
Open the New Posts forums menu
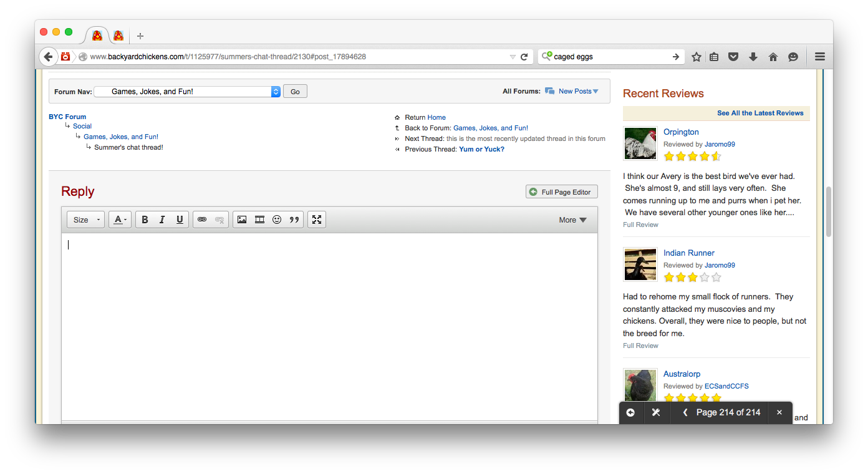click(577, 91)
